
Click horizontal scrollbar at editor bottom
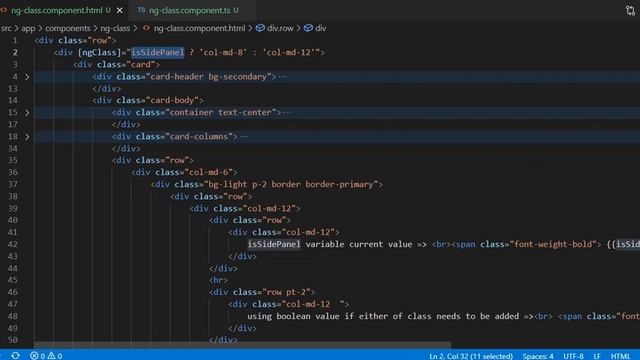click(242, 345)
